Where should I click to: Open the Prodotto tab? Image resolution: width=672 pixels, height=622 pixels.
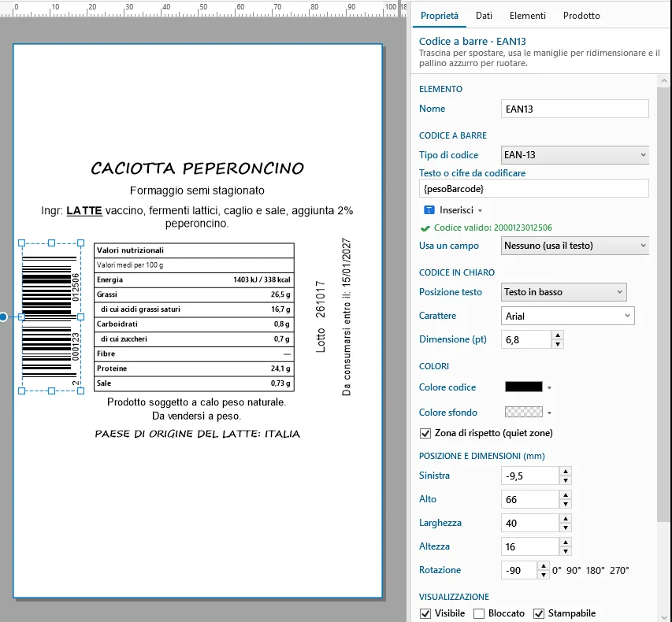(x=581, y=16)
